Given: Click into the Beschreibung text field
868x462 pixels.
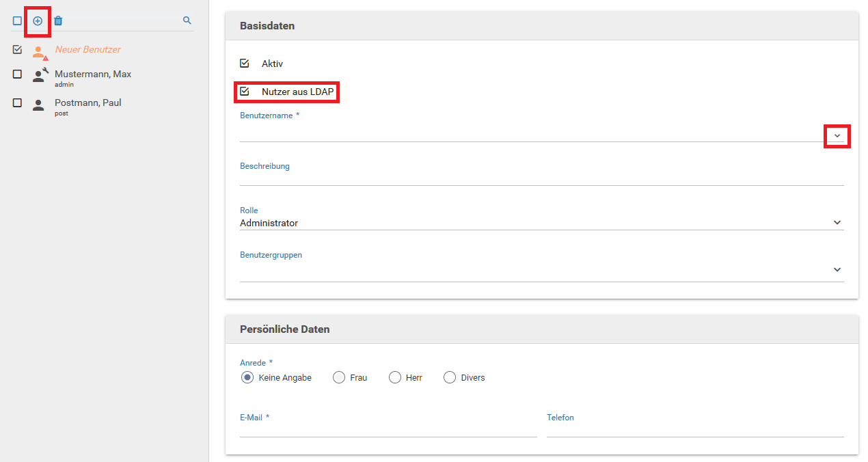Looking at the screenshot, I should pyautogui.click(x=541, y=178).
